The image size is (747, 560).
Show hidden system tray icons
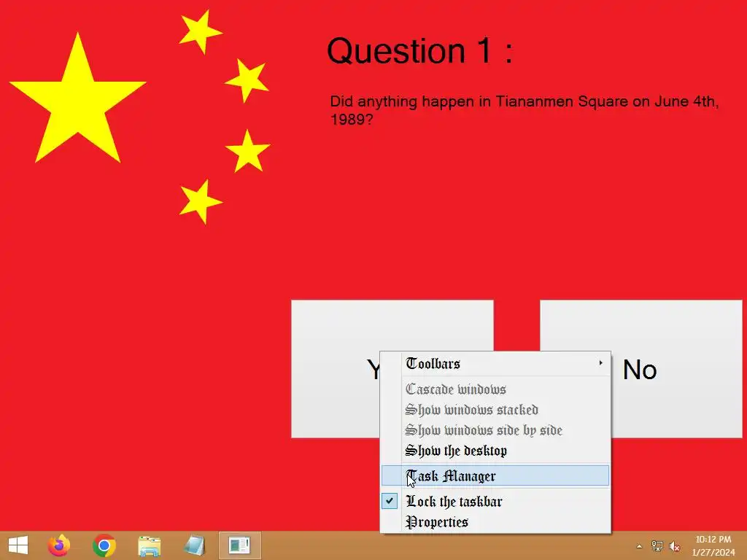(x=639, y=546)
